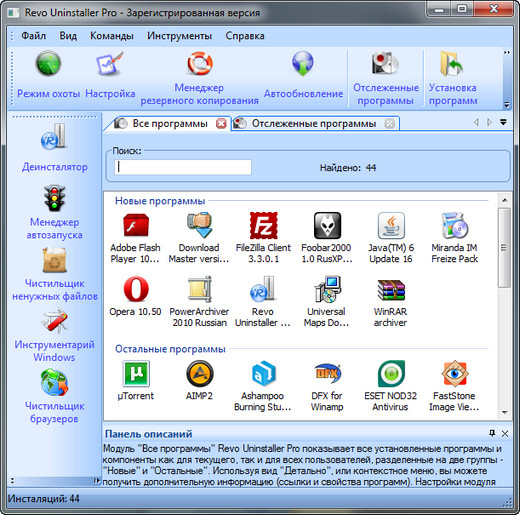The width and height of the screenshot is (520, 515).
Task: Click sidebar scroll right arrow at bottom
Action: (96, 480)
